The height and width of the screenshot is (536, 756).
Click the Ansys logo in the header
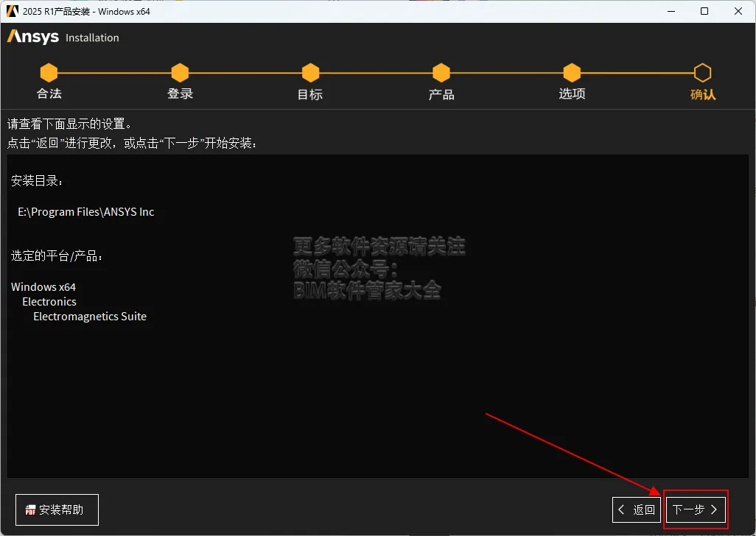click(32, 37)
